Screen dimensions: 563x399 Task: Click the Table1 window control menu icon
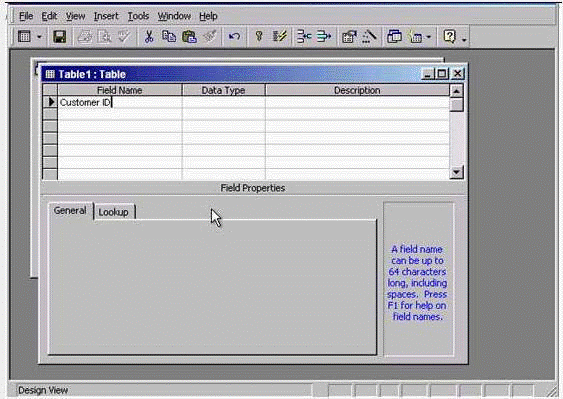50,74
